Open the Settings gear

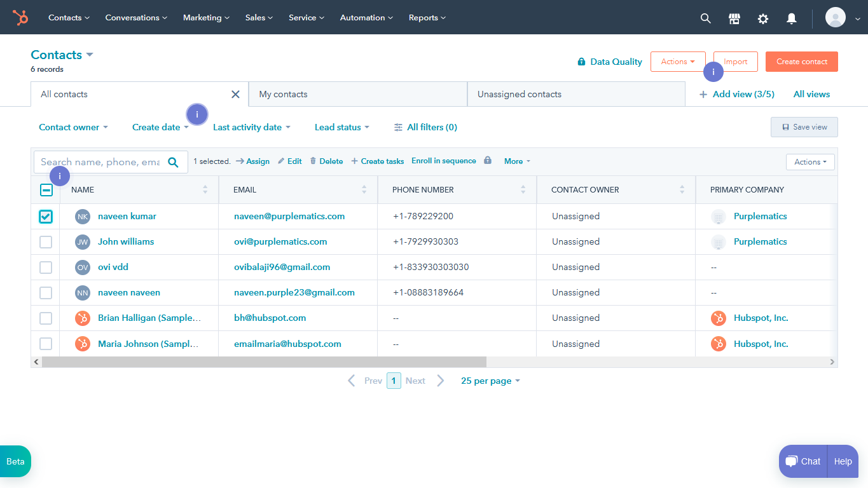click(762, 18)
